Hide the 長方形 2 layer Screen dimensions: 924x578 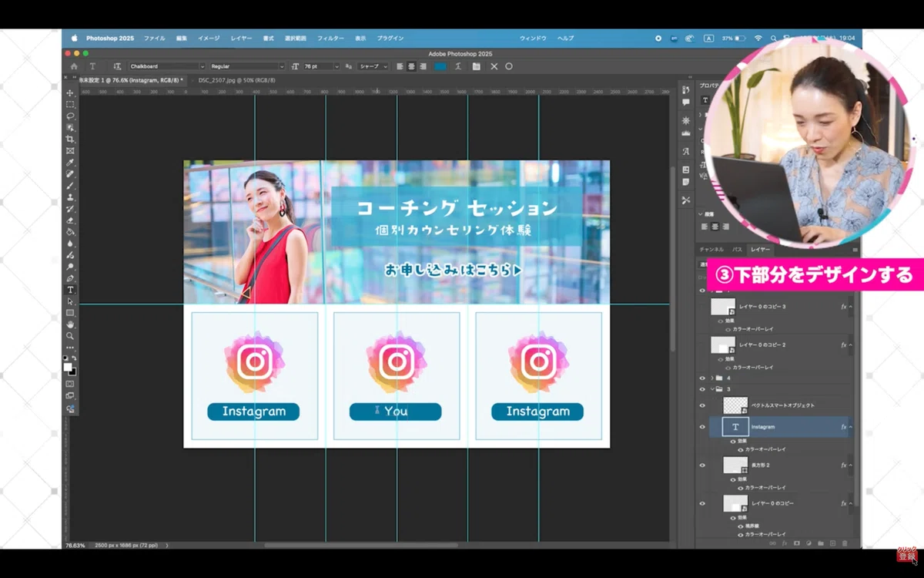(701, 465)
